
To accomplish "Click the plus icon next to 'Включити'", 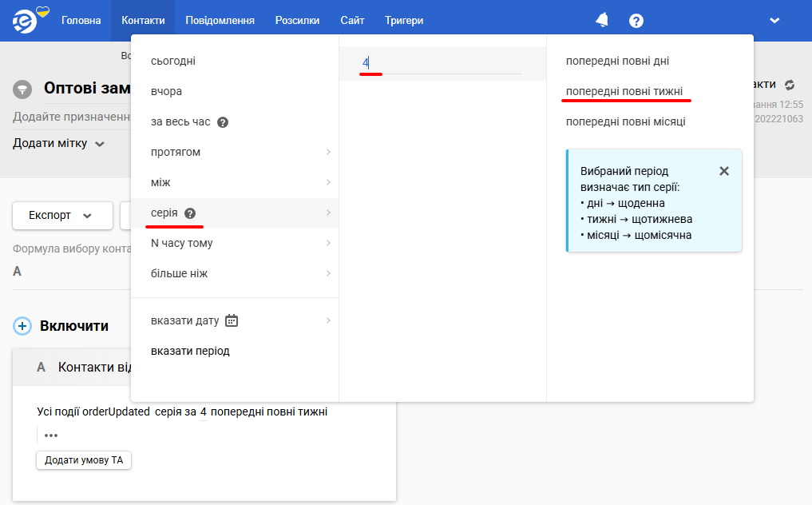I will (x=22, y=326).
